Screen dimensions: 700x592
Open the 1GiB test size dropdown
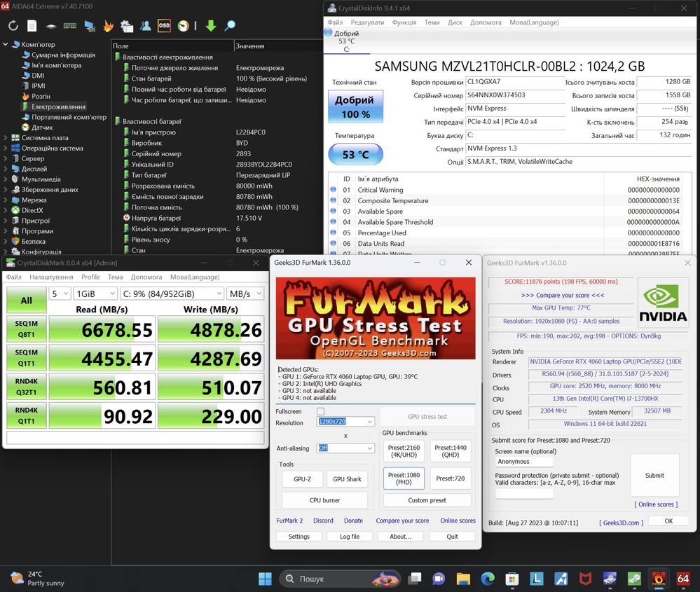tap(95, 294)
